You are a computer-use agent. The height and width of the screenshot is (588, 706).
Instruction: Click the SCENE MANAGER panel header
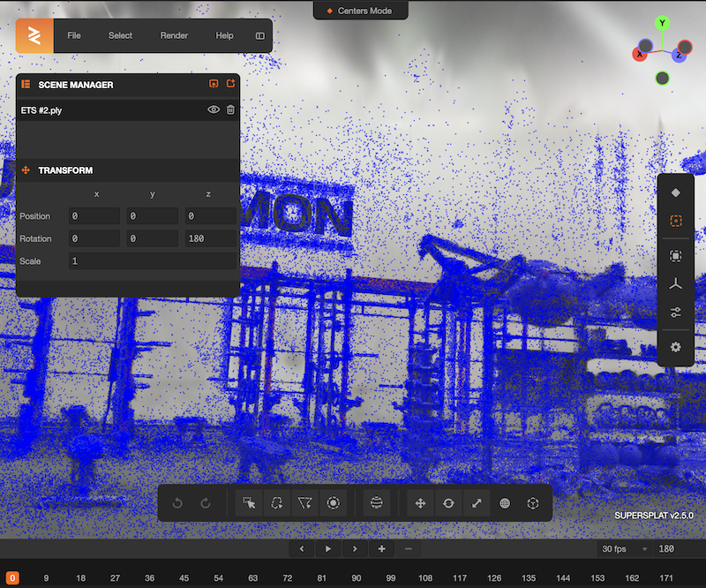coord(127,85)
